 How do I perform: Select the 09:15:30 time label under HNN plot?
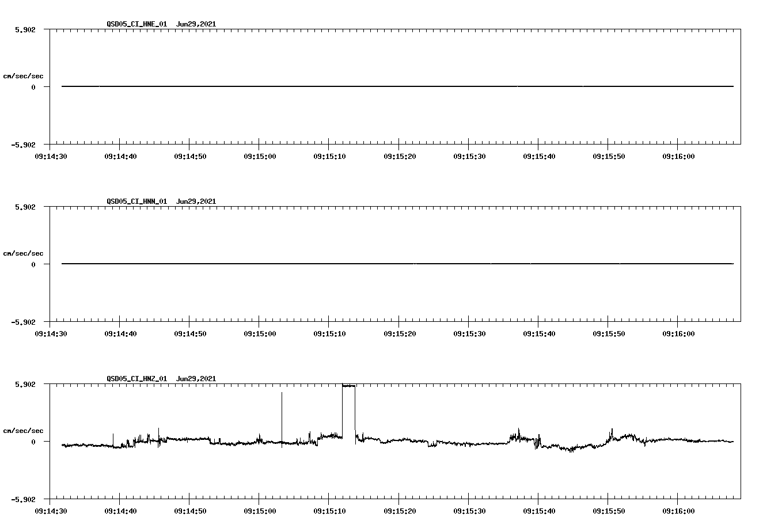tap(469, 334)
